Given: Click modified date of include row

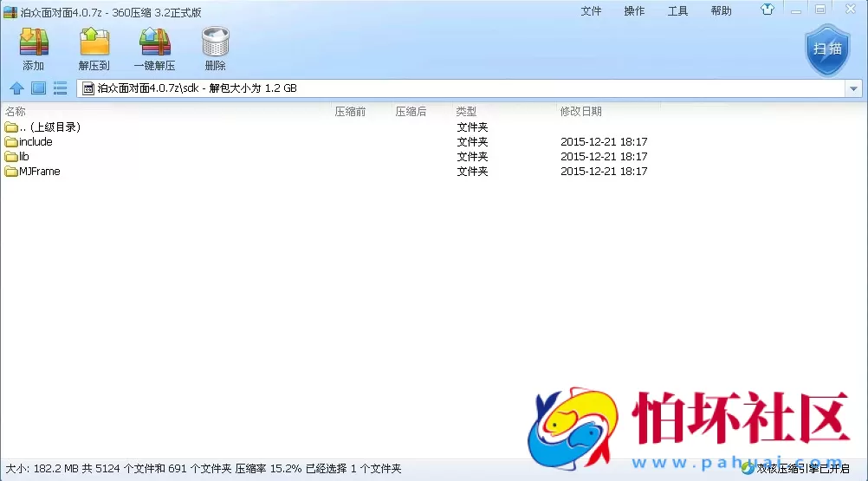Looking at the screenshot, I should [604, 141].
